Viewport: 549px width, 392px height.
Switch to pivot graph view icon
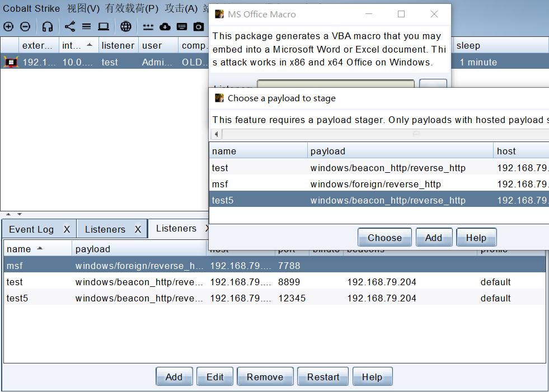pyautogui.click(x=70, y=27)
